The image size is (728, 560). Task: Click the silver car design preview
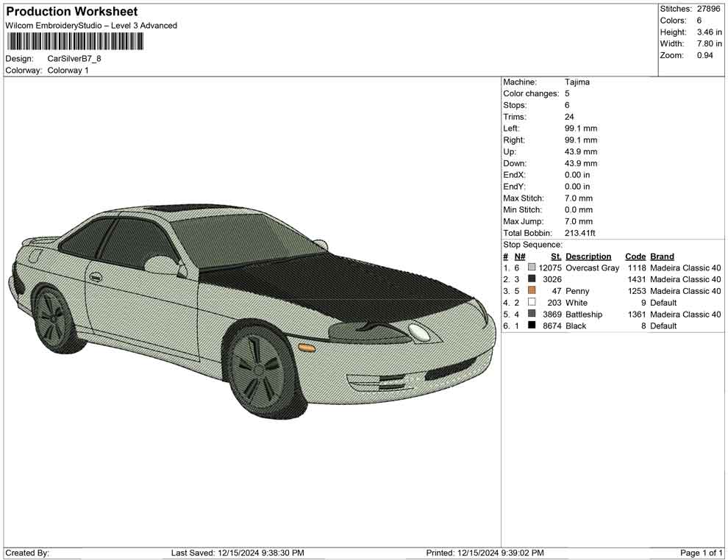coord(254,309)
